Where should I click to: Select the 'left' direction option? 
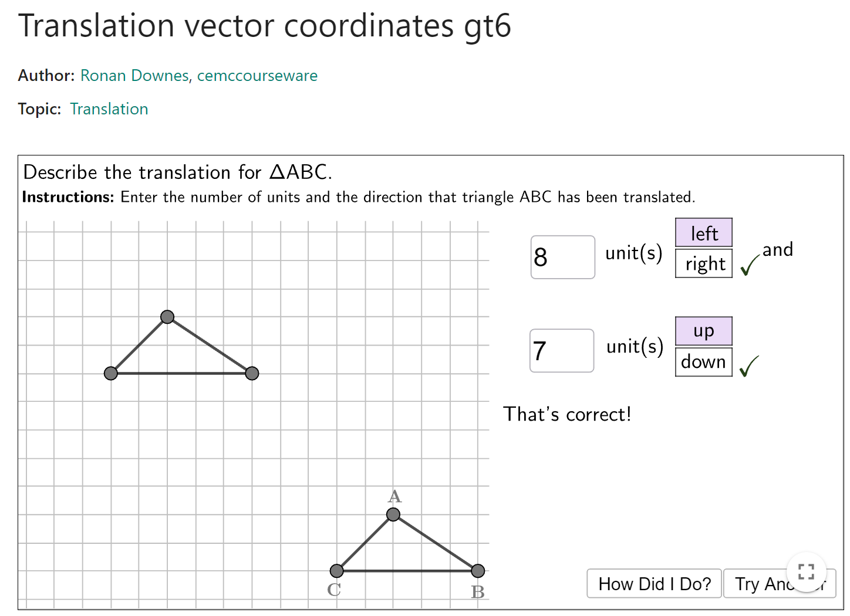pos(704,233)
